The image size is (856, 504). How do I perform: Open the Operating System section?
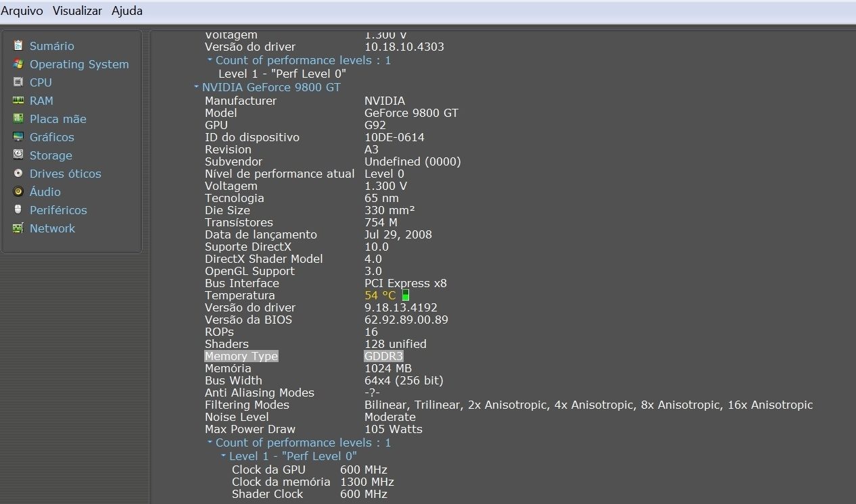point(79,64)
